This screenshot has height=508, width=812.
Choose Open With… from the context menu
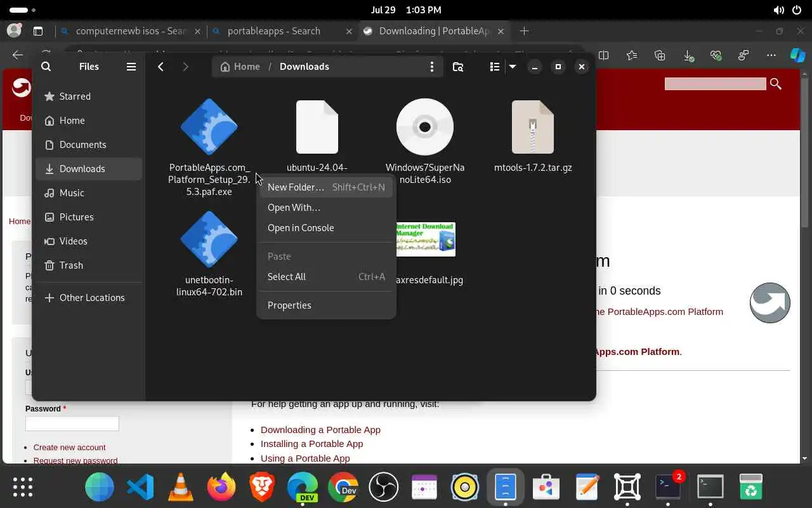(x=326, y=208)
